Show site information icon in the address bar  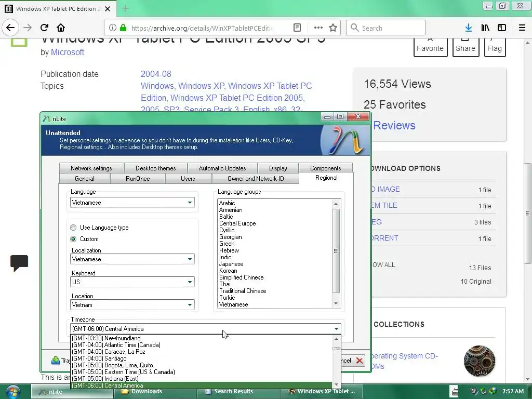(113, 28)
